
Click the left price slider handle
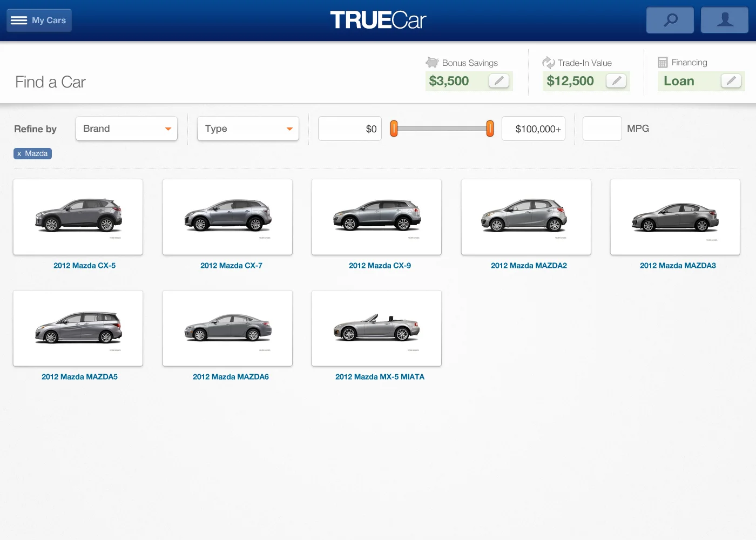point(394,129)
